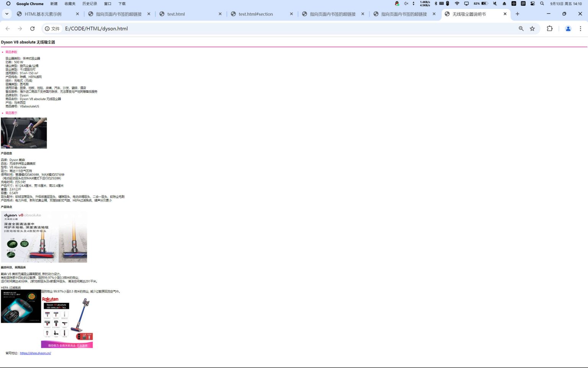The image size is (588, 368).
Task: Click the 戴森科技，英国品质 heading
Action: 13,268
